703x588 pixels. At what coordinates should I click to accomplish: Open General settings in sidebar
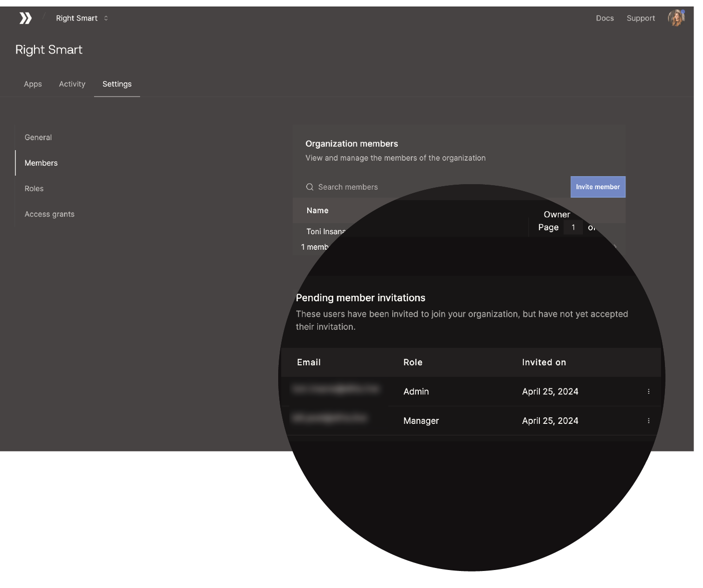pyautogui.click(x=38, y=137)
